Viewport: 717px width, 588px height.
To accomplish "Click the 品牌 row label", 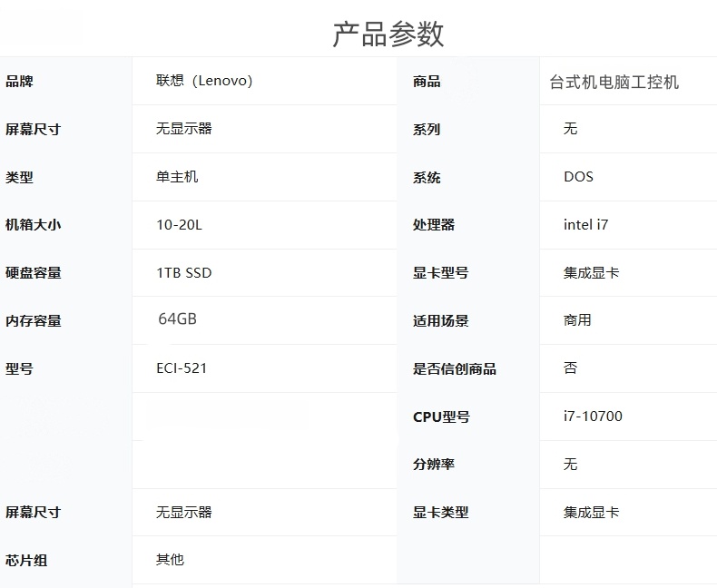I will [x=19, y=82].
